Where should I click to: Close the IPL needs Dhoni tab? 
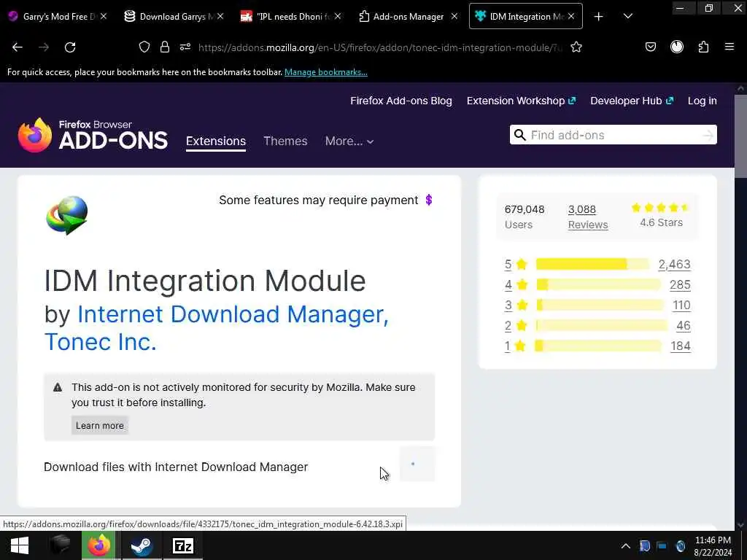[338, 16]
